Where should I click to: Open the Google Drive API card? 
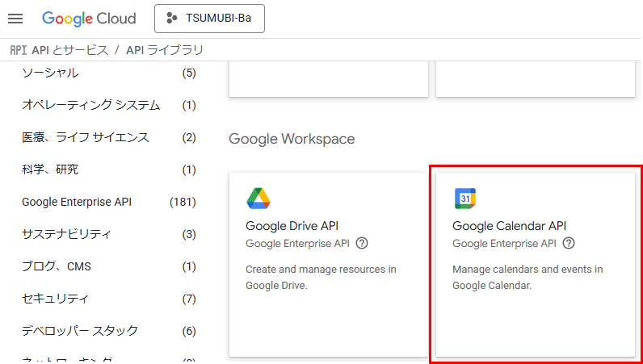coord(329,265)
